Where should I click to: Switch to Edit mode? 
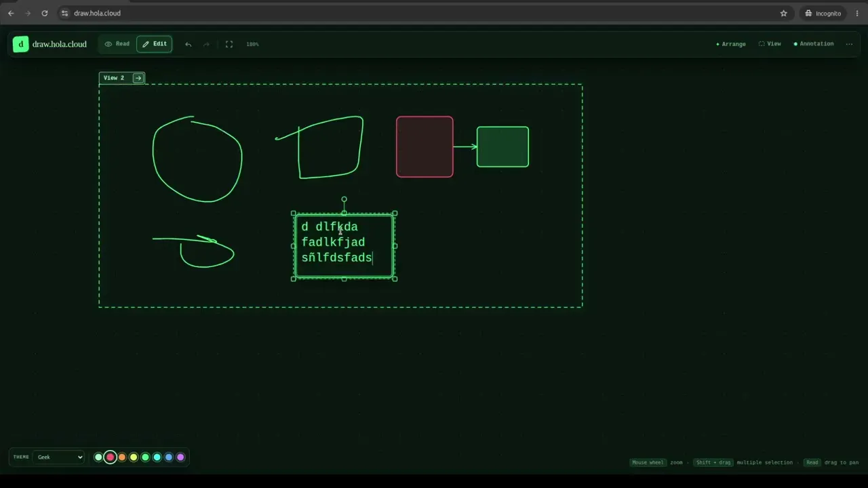point(154,44)
